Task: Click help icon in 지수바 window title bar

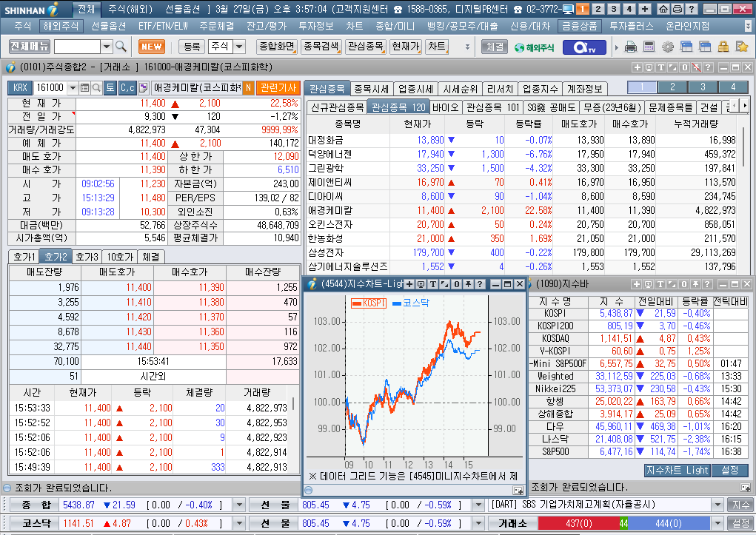Action: (x=707, y=284)
